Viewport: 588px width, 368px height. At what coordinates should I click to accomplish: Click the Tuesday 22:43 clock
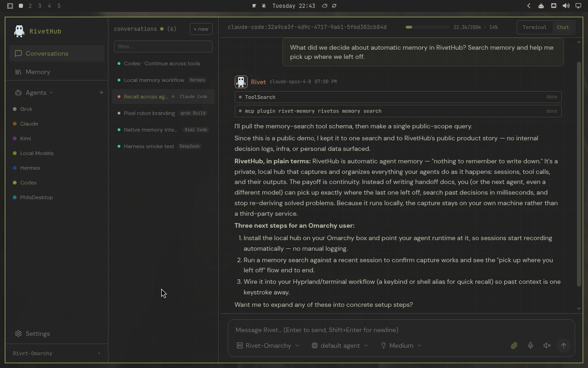pos(294,6)
